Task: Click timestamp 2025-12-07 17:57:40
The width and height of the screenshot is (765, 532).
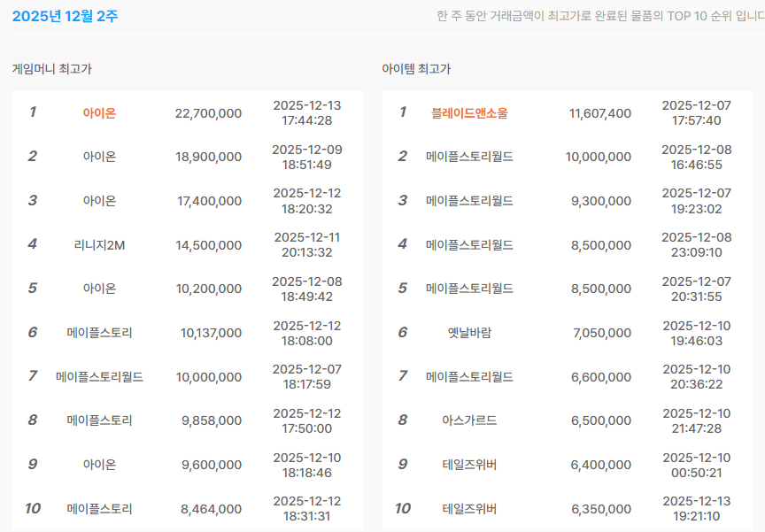Action: point(696,113)
